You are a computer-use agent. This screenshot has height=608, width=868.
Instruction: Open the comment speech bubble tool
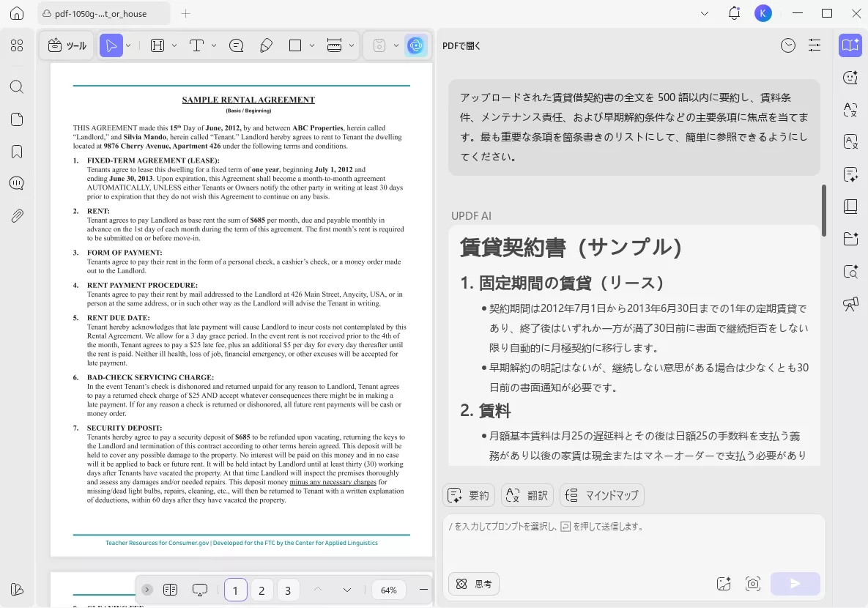click(x=236, y=45)
